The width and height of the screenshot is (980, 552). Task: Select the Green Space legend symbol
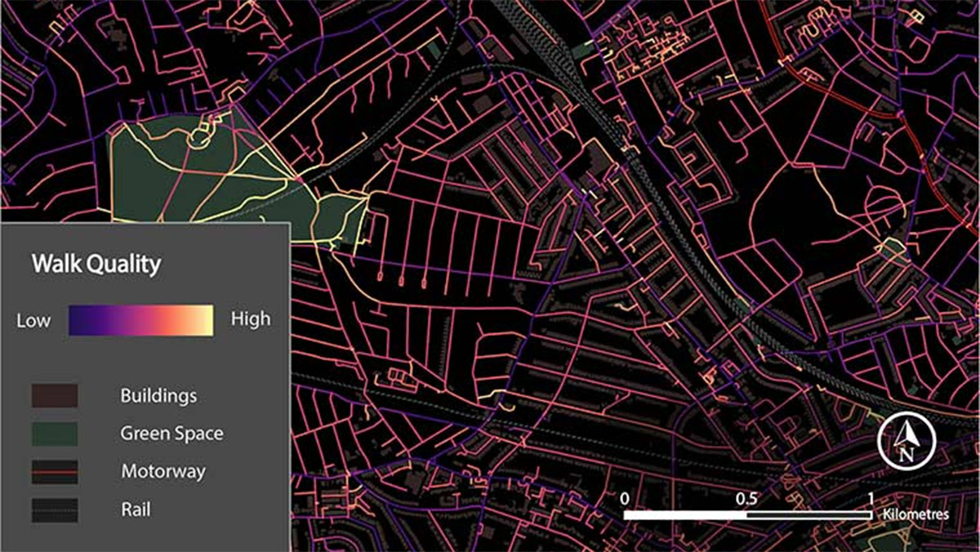point(54,434)
